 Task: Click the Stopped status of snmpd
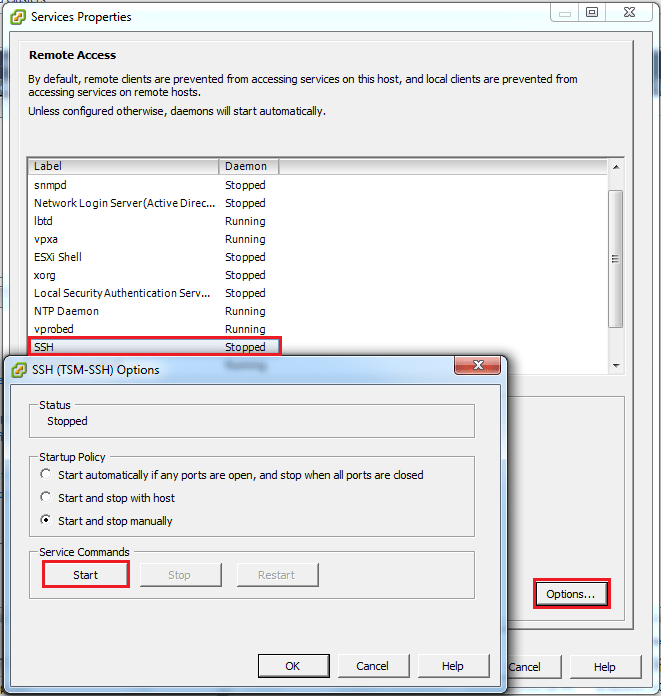click(x=245, y=185)
